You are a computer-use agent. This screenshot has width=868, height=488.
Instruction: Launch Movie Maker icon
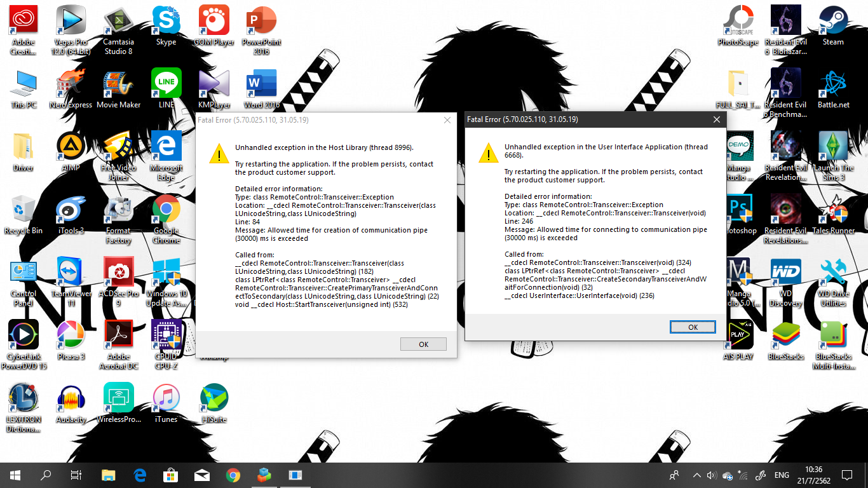pyautogui.click(x=118, y=88)
